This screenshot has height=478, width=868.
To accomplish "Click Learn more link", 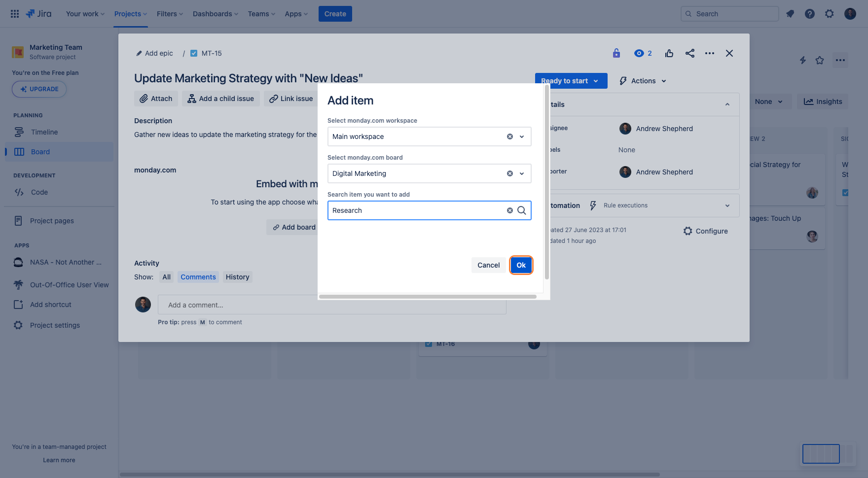I will click(x=59, y=460).
